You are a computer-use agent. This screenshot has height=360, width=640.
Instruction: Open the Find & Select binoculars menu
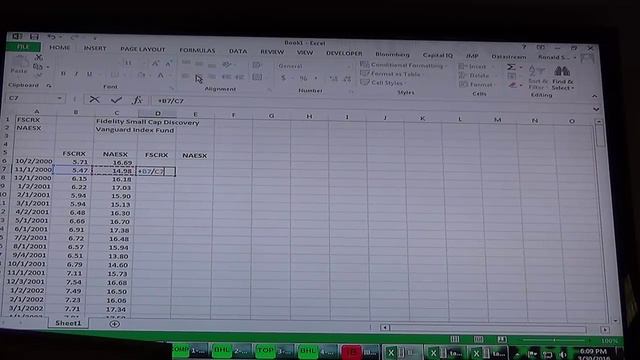pyautogui.click(x=563, y=78)
